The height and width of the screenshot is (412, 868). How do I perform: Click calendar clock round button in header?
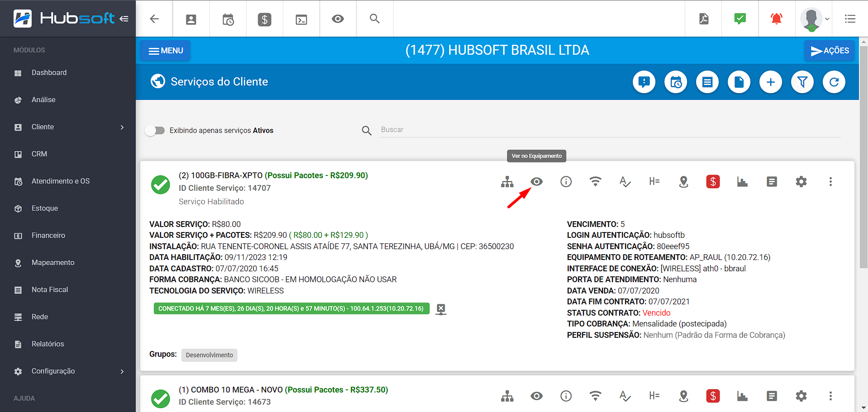(676, 82)
